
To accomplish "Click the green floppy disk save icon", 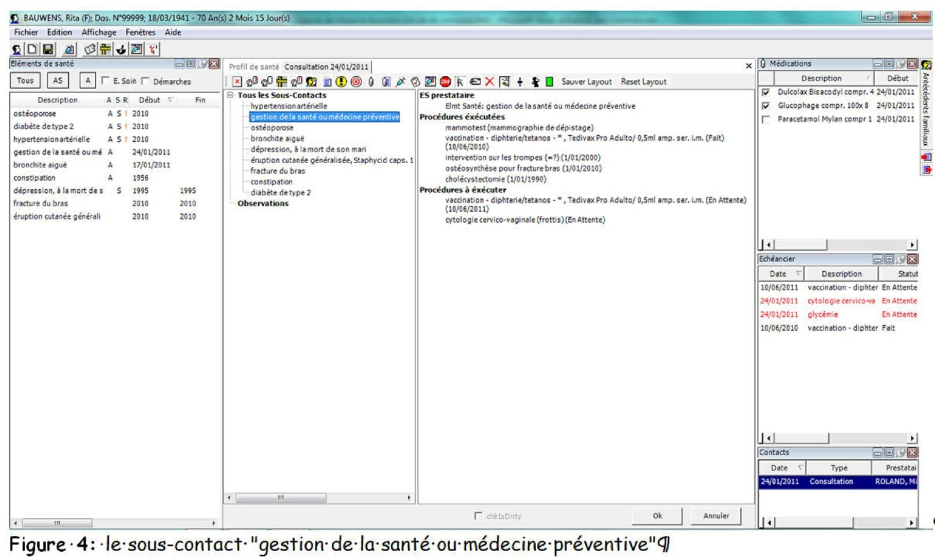I will click(x=48, y=49).
